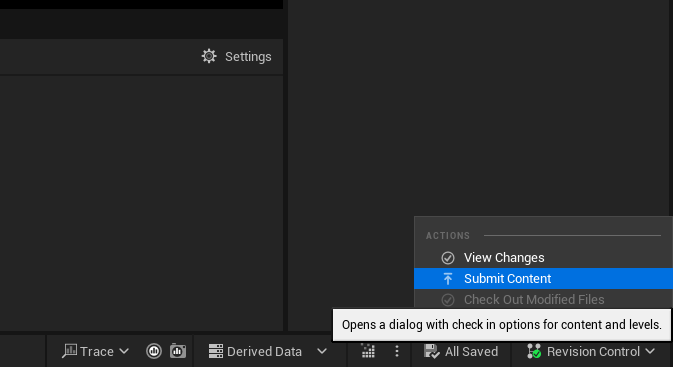Open the vertical three-dot options menu

click(397, 351)
